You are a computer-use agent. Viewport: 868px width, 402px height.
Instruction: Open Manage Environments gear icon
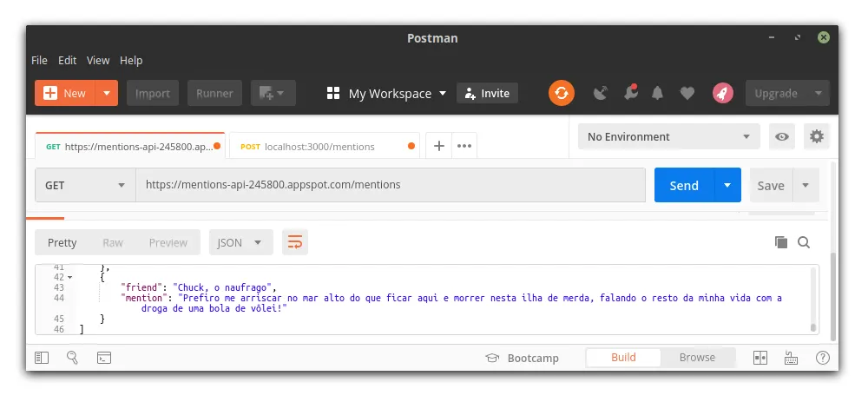tap(817, 137)
